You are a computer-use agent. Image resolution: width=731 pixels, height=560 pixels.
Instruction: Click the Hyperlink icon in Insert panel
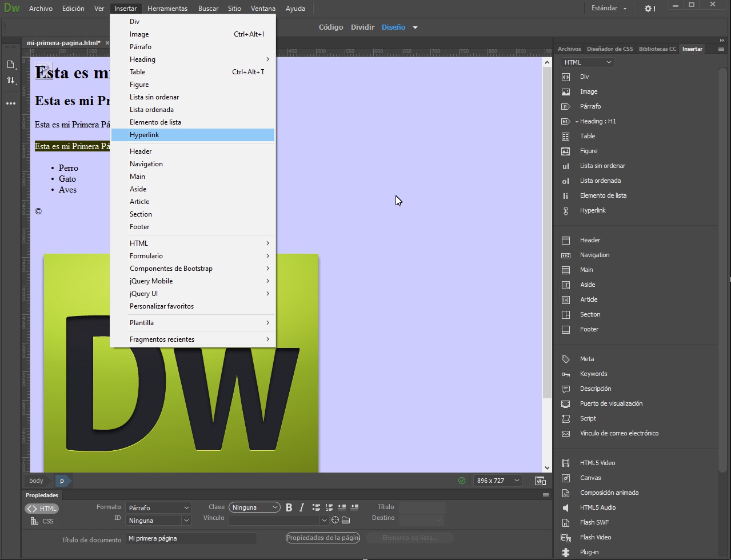click(x=566, y=210)
